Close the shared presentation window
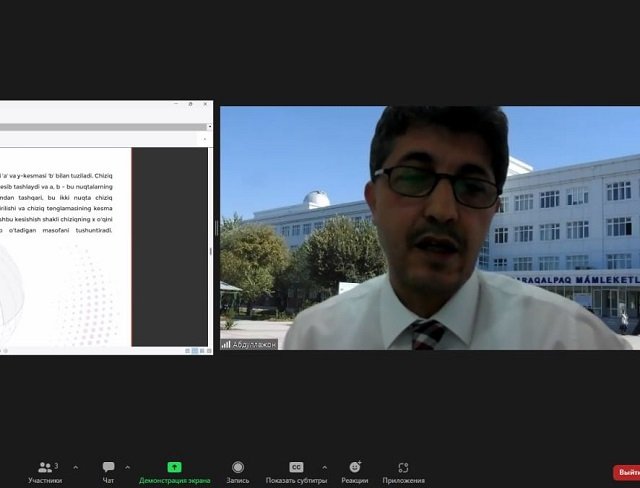640x488 pixels. pos(205,104)
